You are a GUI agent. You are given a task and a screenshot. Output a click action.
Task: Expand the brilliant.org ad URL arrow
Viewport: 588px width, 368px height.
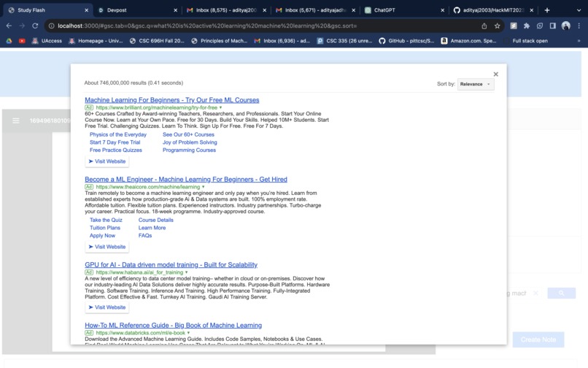220,107
